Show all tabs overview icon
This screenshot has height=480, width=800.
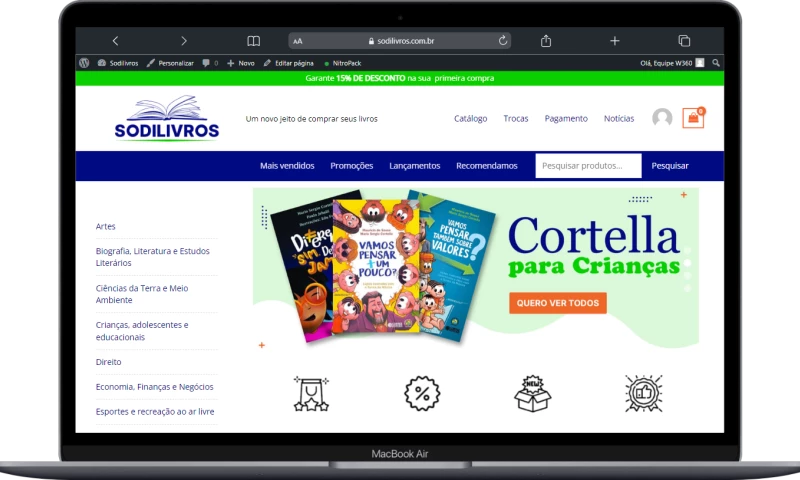coord(684,41)
